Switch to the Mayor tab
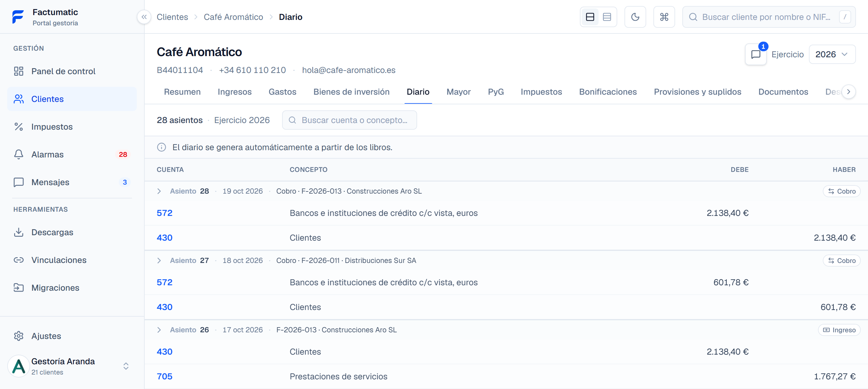This screenshot has height=389, width=868. 458,92
